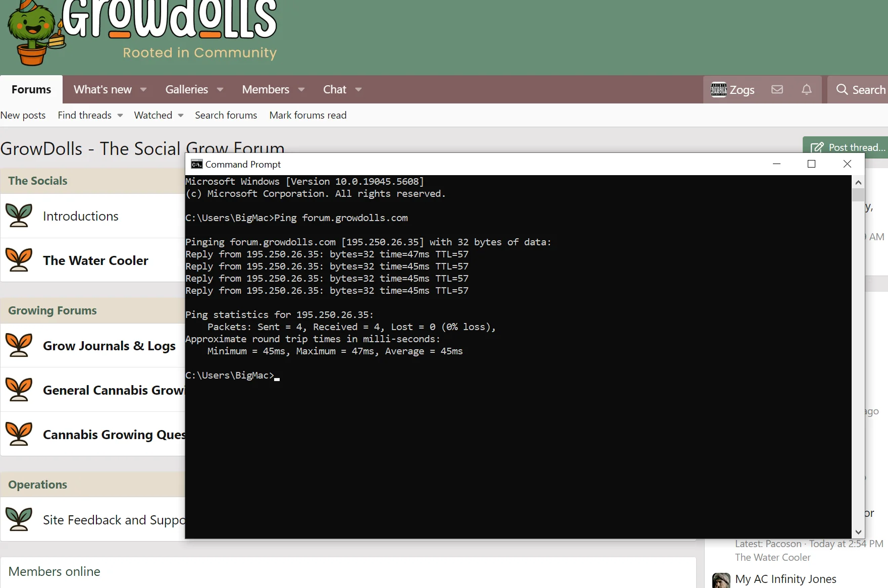Viewport: 888px width, 588px height.
Task: Expand the Members dropdown arrow
Action: click(301, 89)
